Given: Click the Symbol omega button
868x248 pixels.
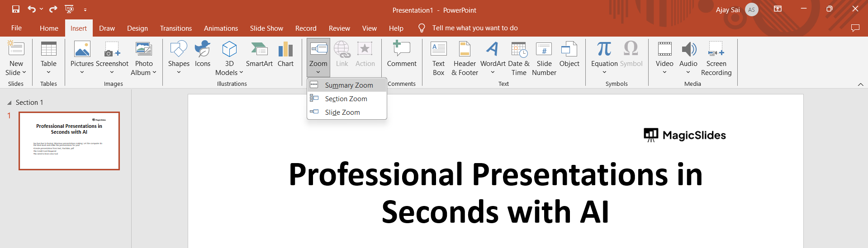Looking at the screenshot, I should pyautogui.click(x=631, y=54).
